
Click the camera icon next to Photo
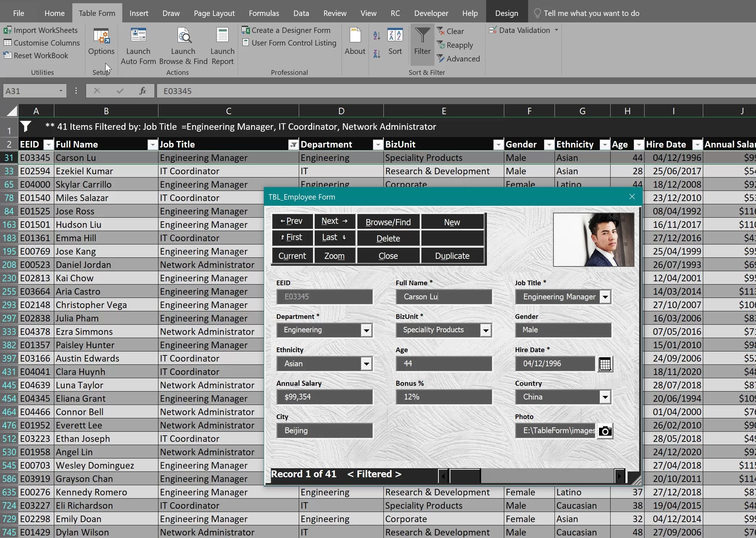coord(605,431)
